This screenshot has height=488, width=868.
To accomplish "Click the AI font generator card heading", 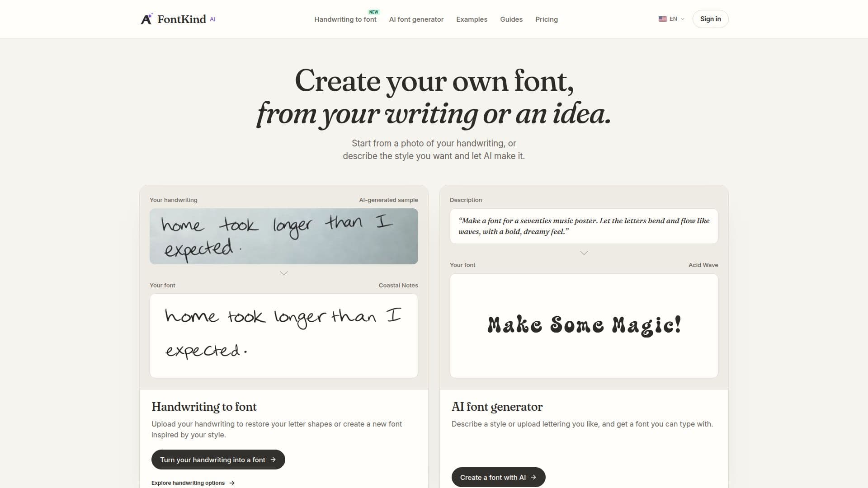I will [x=497, y=407].
